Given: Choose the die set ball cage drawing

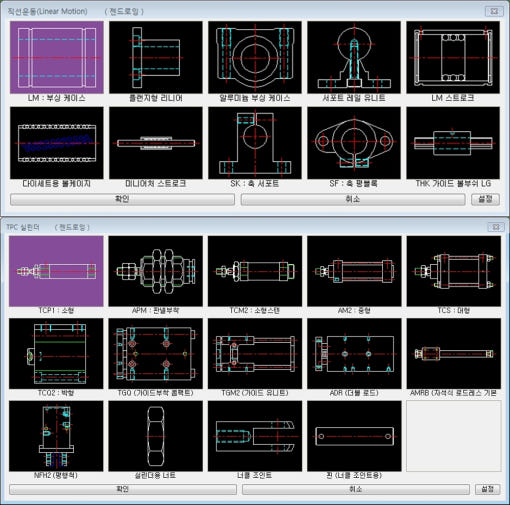Looking at the screenshot, I should (x=57, y=143).
